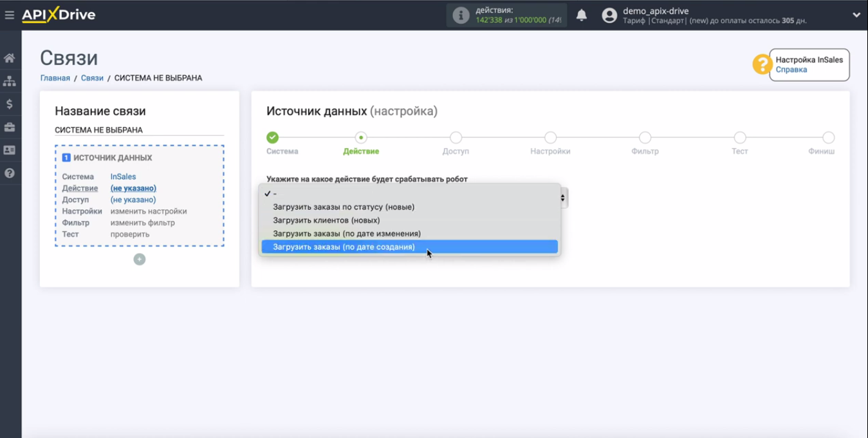
Task: Click the user avatar icon
Action: coord(609,15)
